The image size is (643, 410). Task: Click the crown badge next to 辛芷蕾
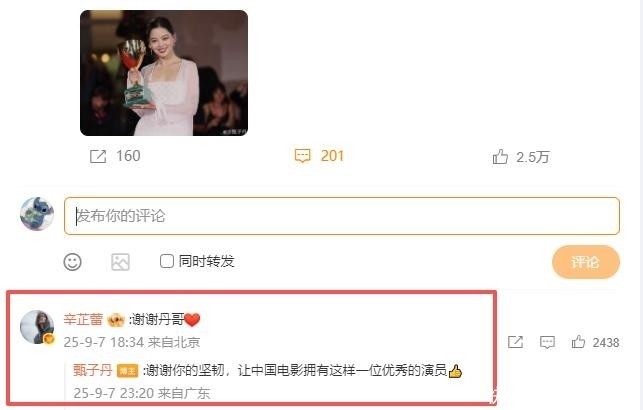pos(116,319)
